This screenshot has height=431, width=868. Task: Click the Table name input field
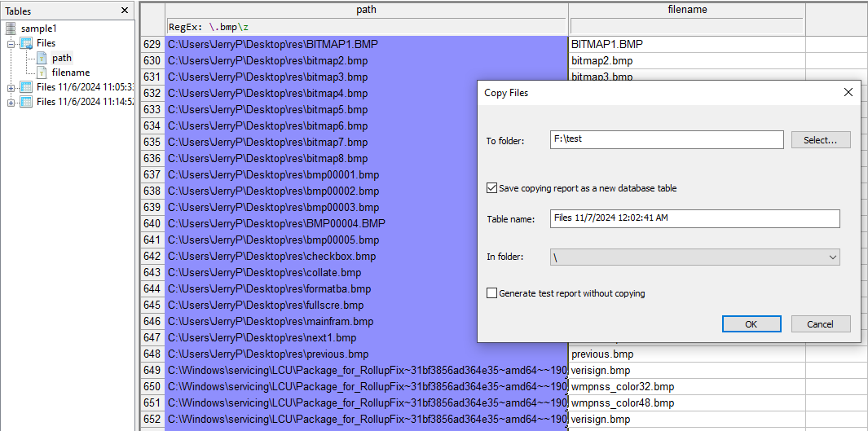694,218
